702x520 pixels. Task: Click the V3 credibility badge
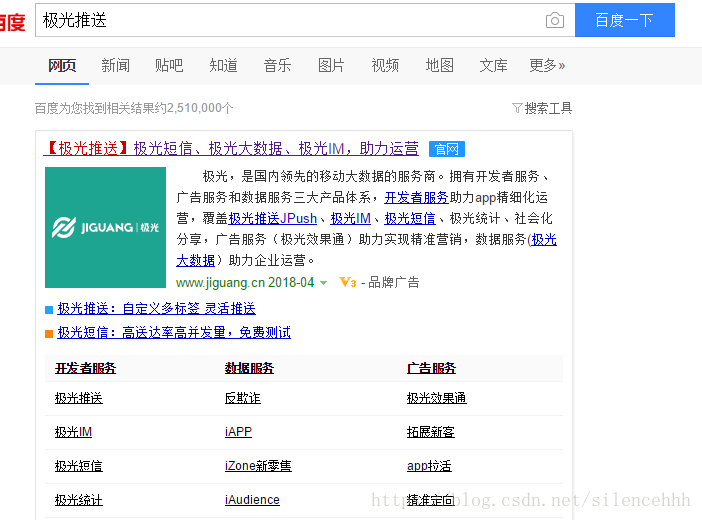pos(348,282)
